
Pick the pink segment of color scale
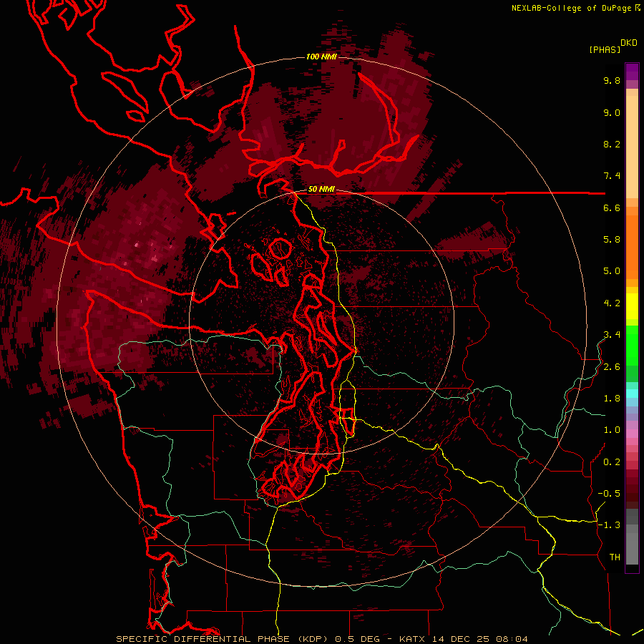(x=632, y=434)
